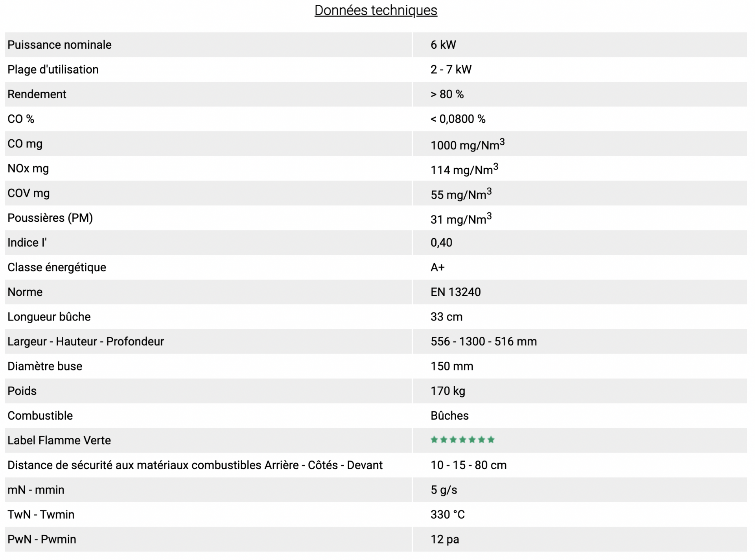Select the 'Plage d'utilisation' label
Viewport: 755px width, 560px height.
click(x=53, y=70)
